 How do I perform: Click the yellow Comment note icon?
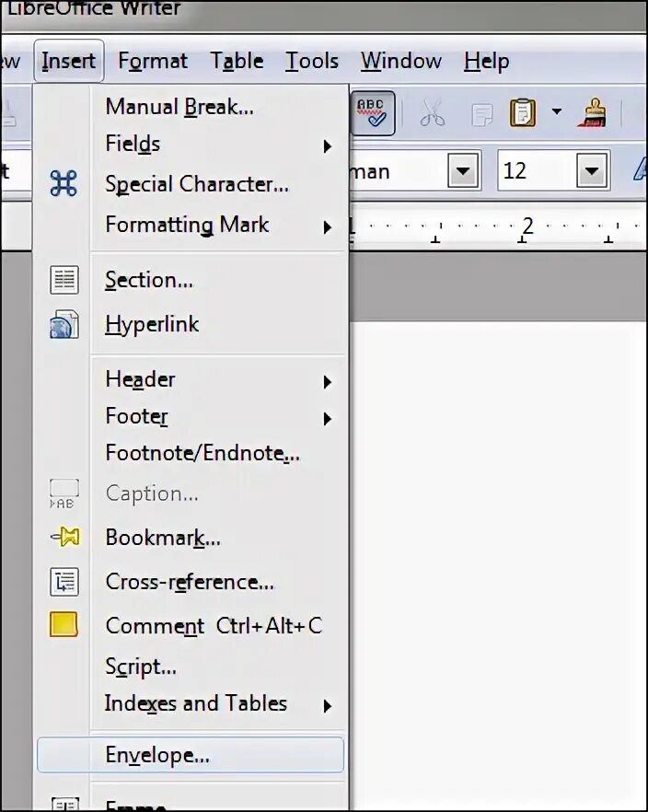pos(64,626)
